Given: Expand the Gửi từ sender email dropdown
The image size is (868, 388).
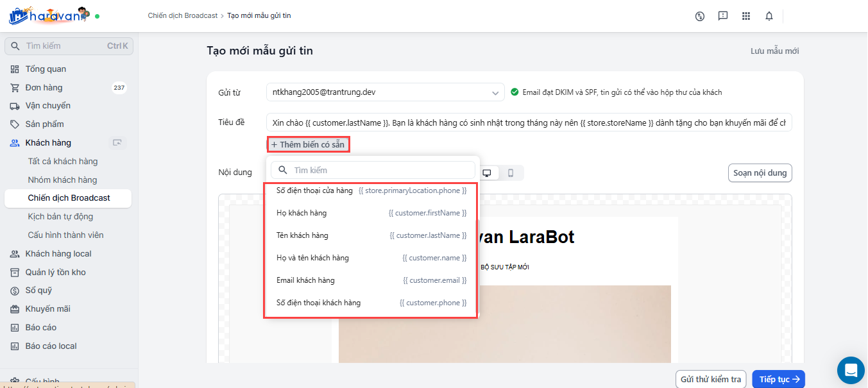Looking at the screenshot, I should tap(386, 92).
